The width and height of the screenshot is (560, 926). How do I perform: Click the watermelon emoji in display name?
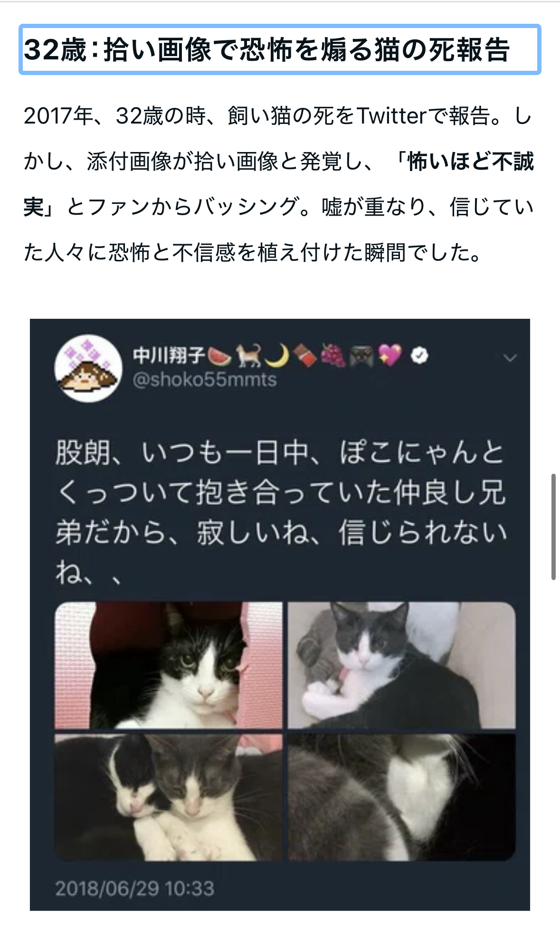pyautogui.click(x=220, y=356)
